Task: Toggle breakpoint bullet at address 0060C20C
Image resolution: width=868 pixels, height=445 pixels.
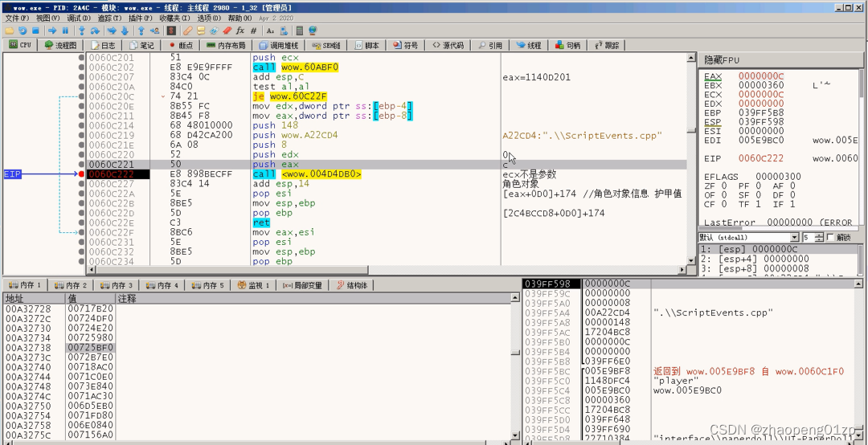Action: 81,96
